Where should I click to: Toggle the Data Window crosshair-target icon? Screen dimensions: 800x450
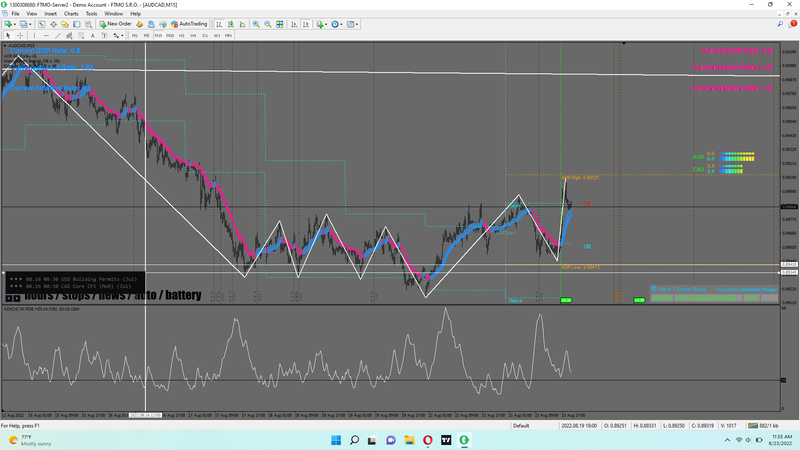coord(53,24)
